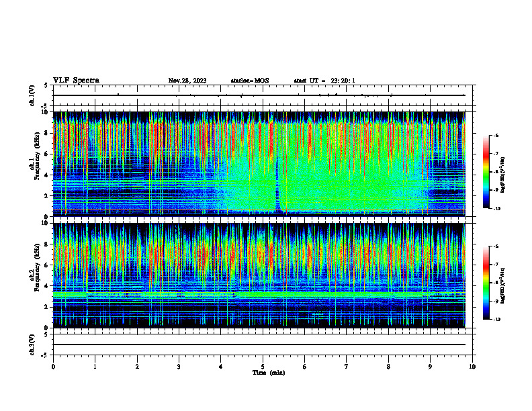Click the ch.2 colorbar scale
The height and width of the screenshot is (411, 532).
[x=486, y=283]
